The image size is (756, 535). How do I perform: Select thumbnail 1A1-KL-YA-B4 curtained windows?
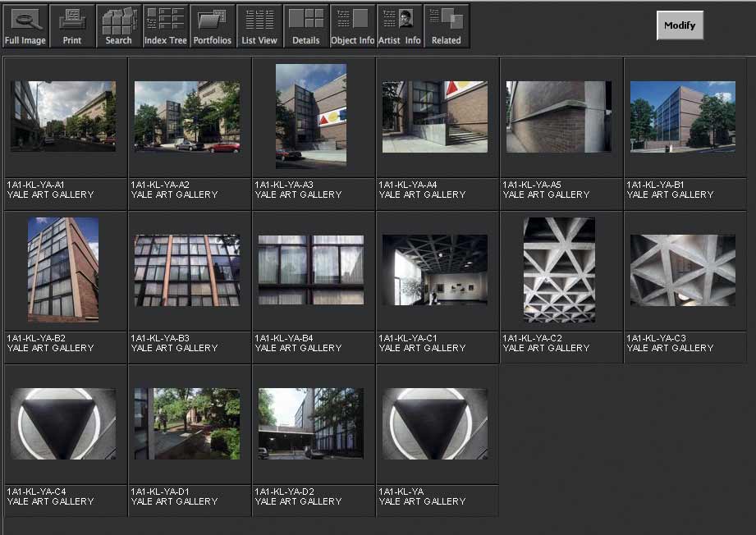pos(311,270)
